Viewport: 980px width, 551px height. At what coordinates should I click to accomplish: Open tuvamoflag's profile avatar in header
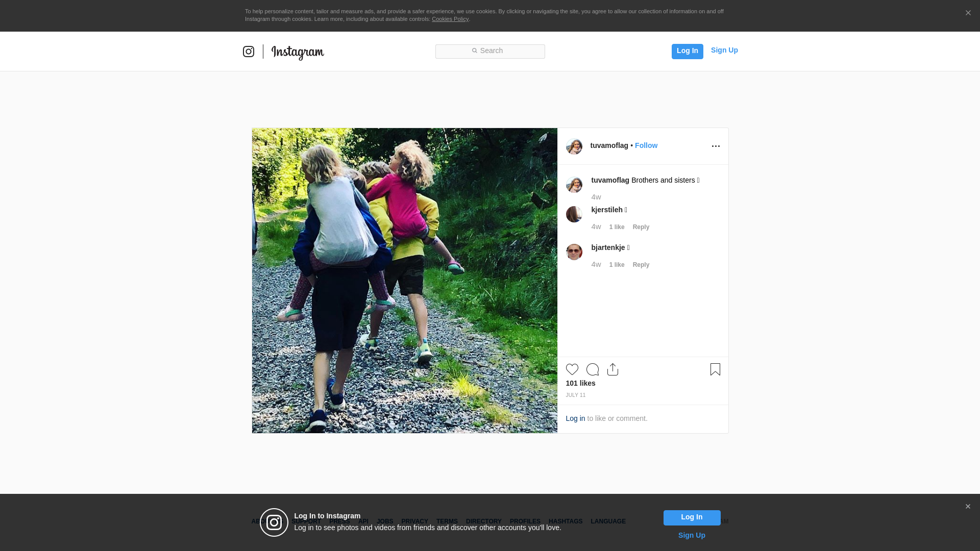tap(574, 146)
